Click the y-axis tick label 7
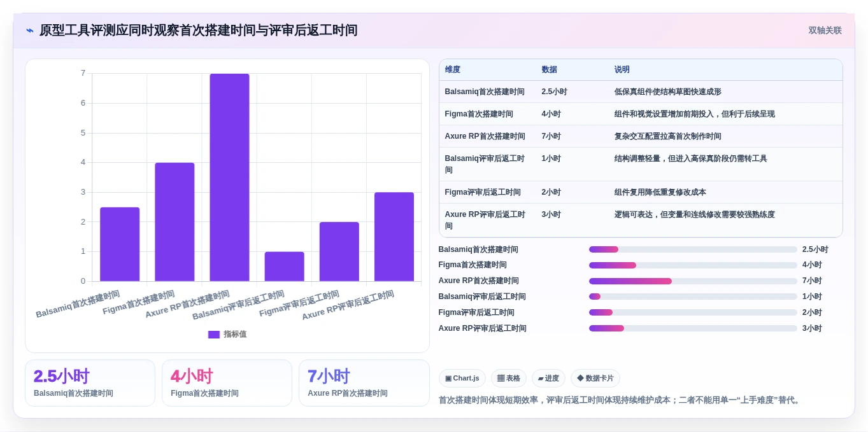The width and height of the screenshot is (868, 432). click(x=83, y=73)
